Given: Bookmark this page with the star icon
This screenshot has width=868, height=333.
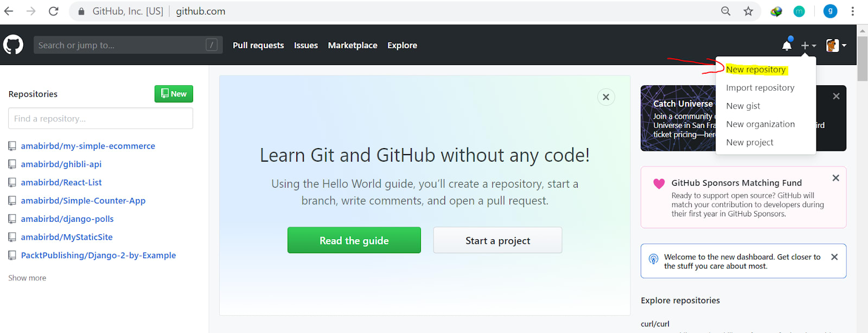Looking at the screenshot, I should click(x=748, y=11).
